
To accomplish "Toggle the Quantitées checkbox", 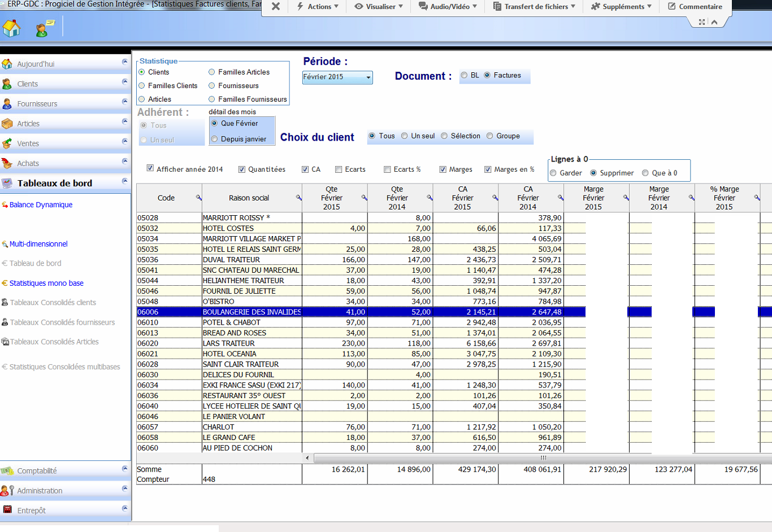I will click(x=242, y=169).
